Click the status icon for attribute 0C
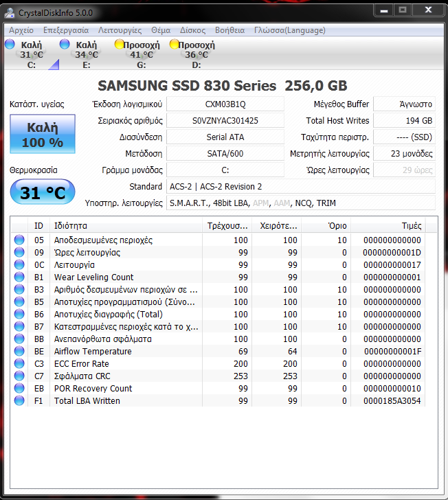448x500 pixels. tap(19, 264)
